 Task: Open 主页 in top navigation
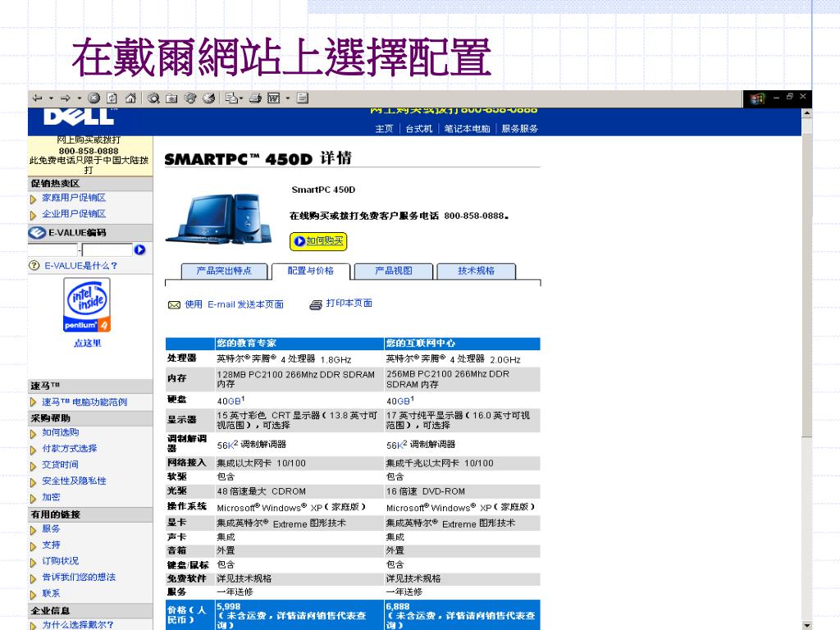pyautogui.click(x=384, y=129)
